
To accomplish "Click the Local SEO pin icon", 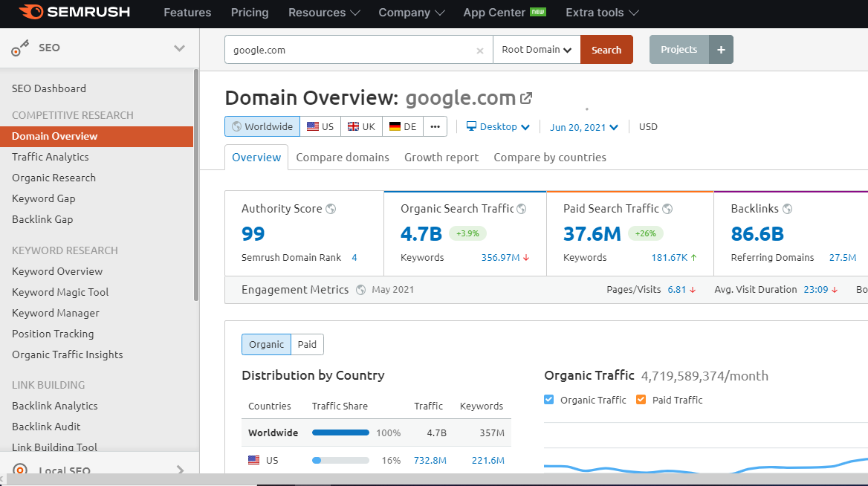I will (x=20, y=470).
